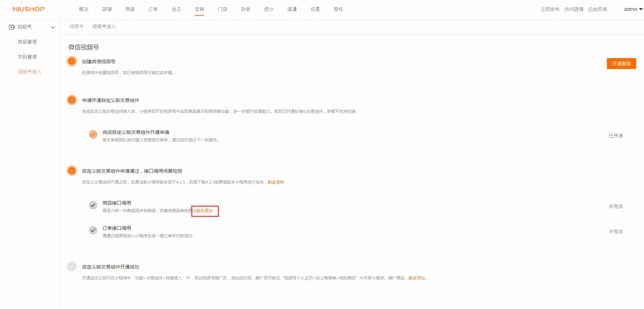Click the step 1 number circle
This screenshot has height=309, width=644.
(x=72, y=62)
